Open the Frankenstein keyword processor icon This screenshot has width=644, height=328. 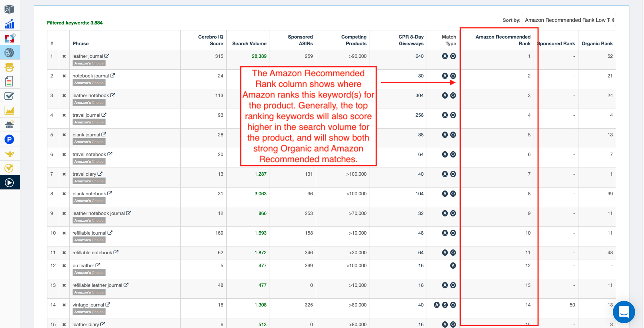point(9,67)
